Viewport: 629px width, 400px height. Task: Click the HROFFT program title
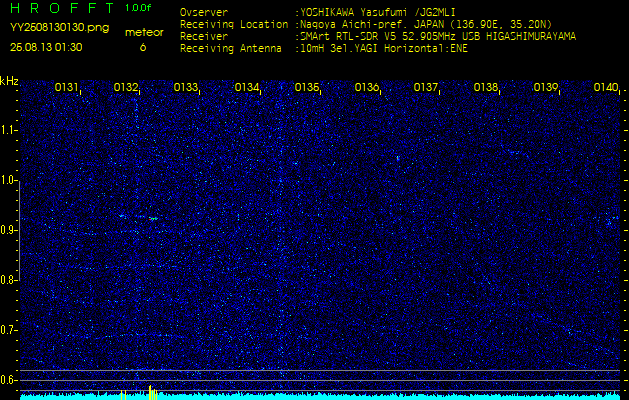point(62,8)
